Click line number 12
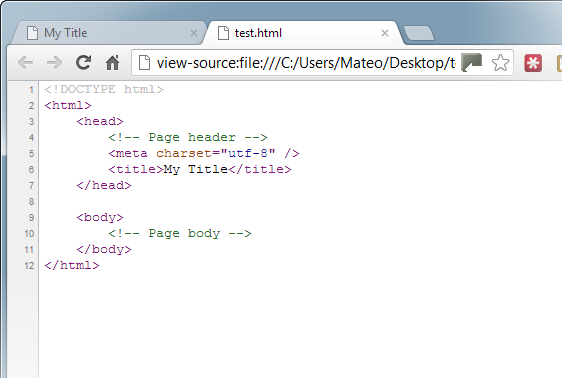562x378 pixels. [29, 265]
